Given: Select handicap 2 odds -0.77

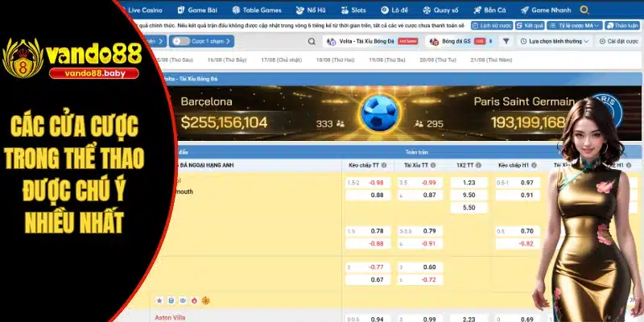Looking at the screenshot, I should [x=368, y=267].
